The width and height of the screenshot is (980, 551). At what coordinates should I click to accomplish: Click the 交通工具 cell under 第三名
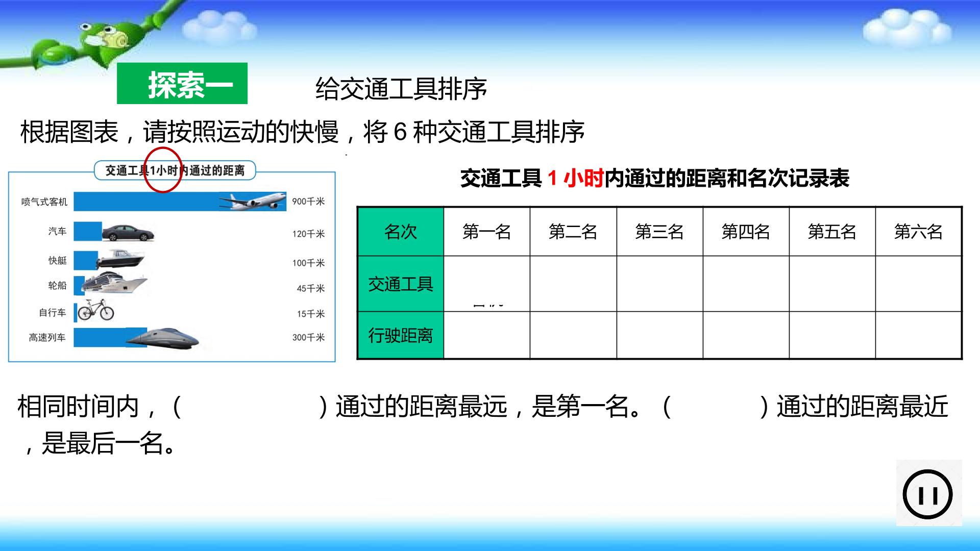tap(659, 284)
